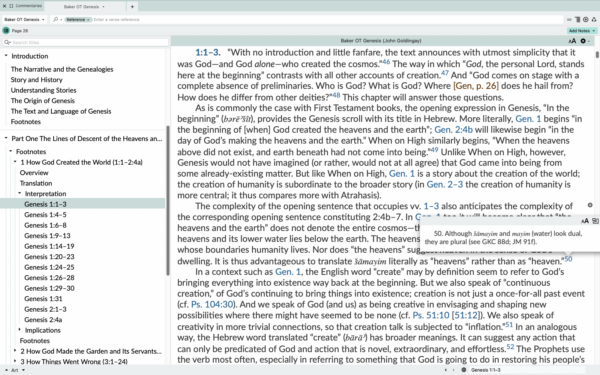Open footnote 50 superscript link
The image size is (600, 375).
point(568,259)
